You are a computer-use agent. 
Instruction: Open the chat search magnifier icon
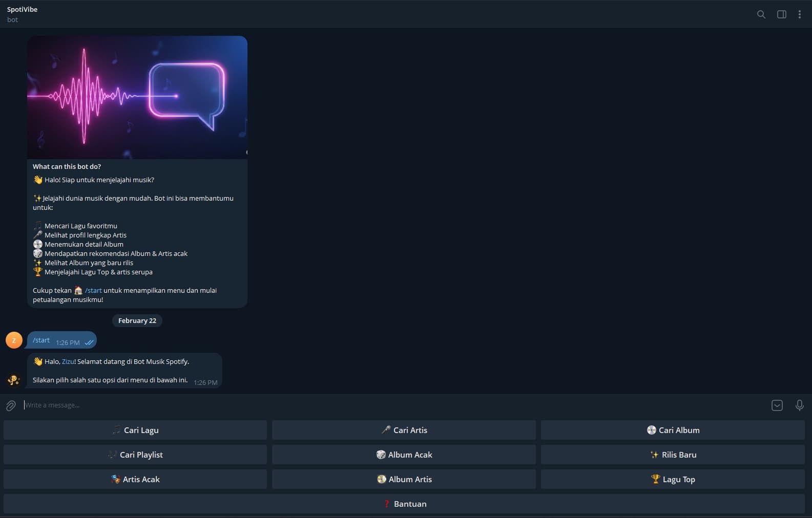coord(761,14)
